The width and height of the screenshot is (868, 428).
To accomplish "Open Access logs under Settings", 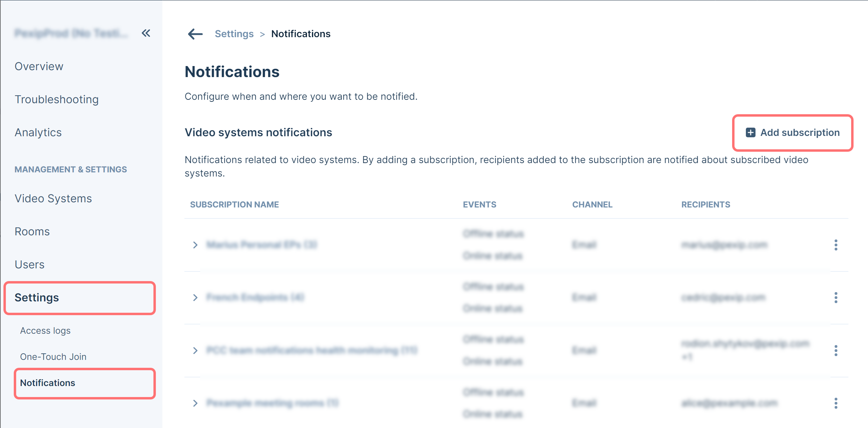I will coord(45,331).
